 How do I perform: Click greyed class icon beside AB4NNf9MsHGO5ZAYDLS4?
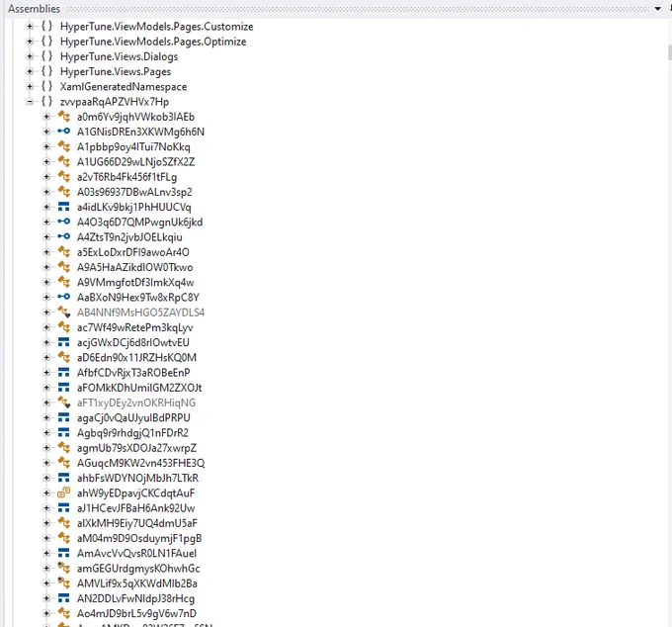(x=63, y=313)
